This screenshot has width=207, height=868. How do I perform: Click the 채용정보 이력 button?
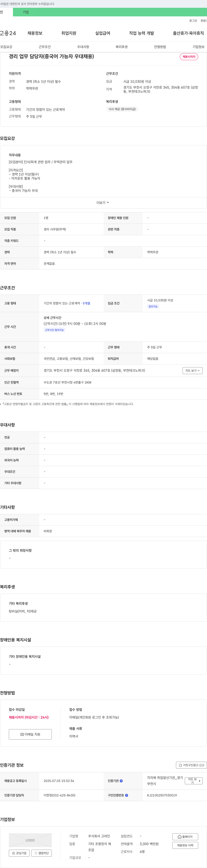(185, 845)
